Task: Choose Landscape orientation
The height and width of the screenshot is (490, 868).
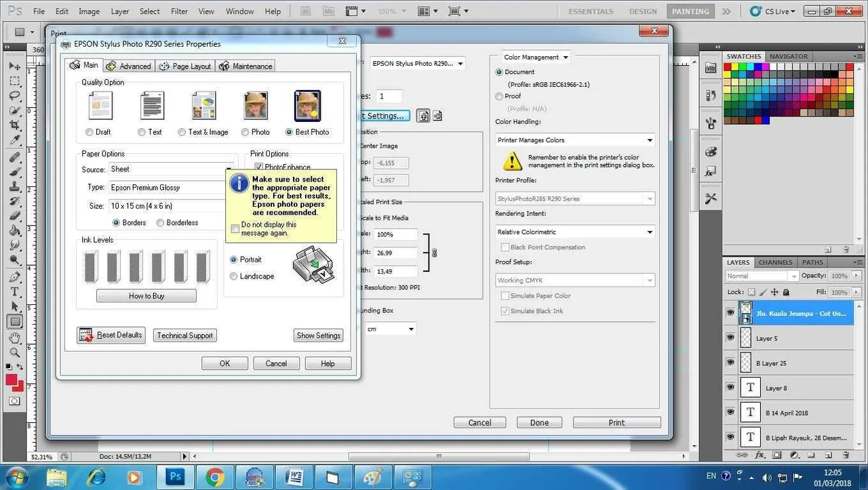Action: pyautogui.click(x=234, y=276)
